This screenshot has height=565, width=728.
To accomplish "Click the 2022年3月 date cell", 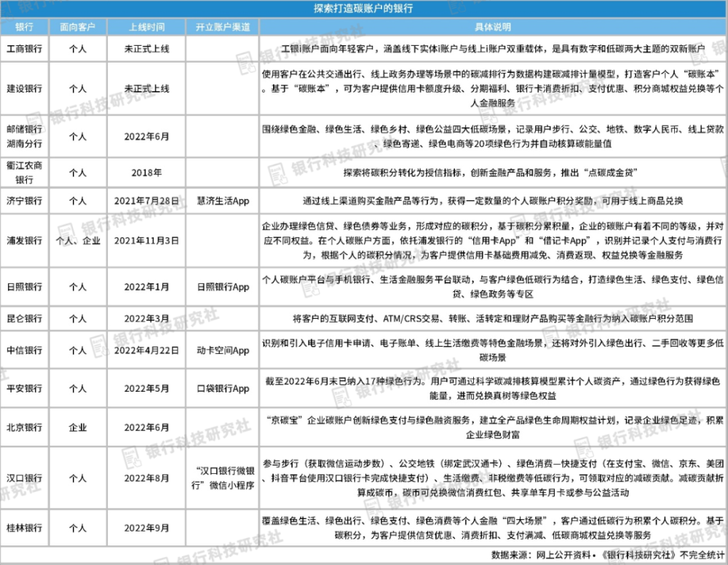I will (146, 318).
